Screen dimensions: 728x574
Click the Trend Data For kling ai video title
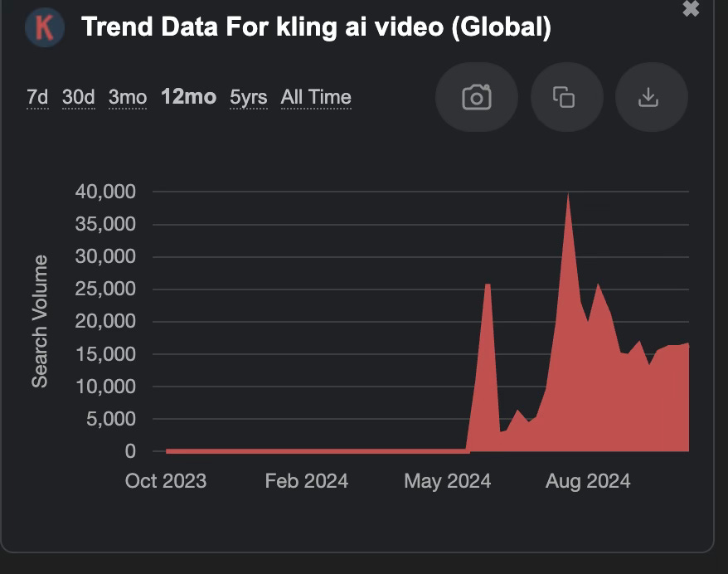coord(316,27)
